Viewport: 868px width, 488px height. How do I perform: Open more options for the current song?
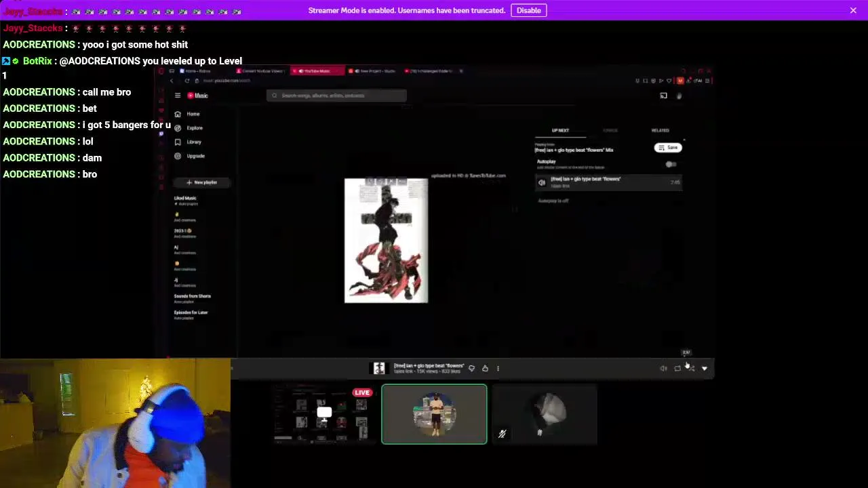[498, 368]
